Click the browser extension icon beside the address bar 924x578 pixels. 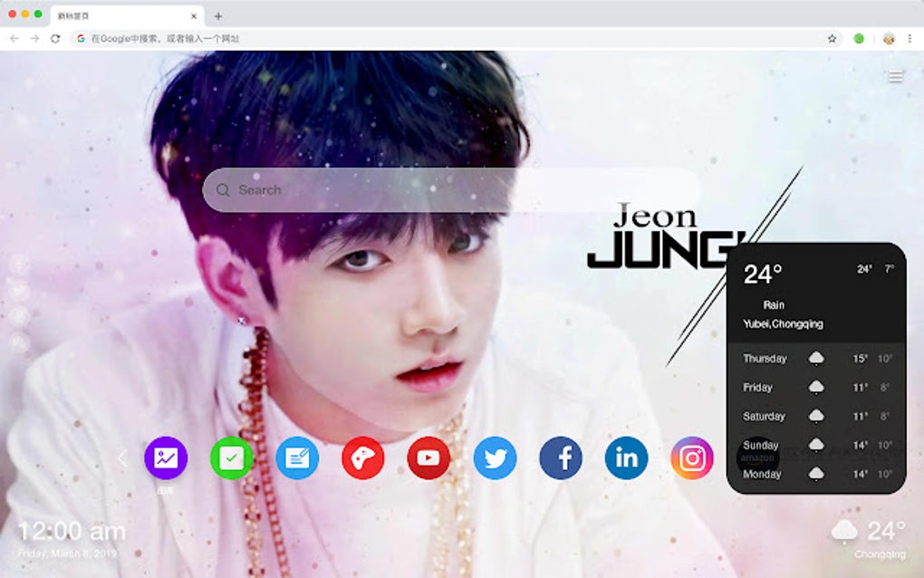pyautogui.click(x=859, y=39)
